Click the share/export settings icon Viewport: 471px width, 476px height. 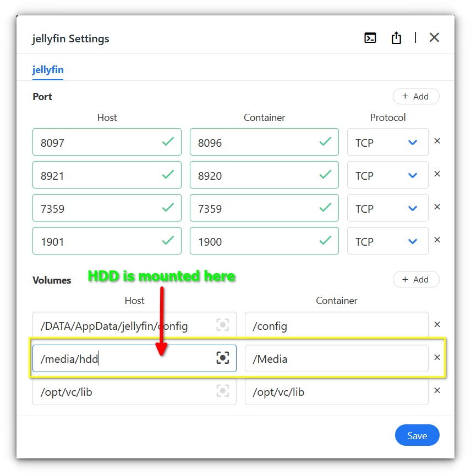pos(396,37)
